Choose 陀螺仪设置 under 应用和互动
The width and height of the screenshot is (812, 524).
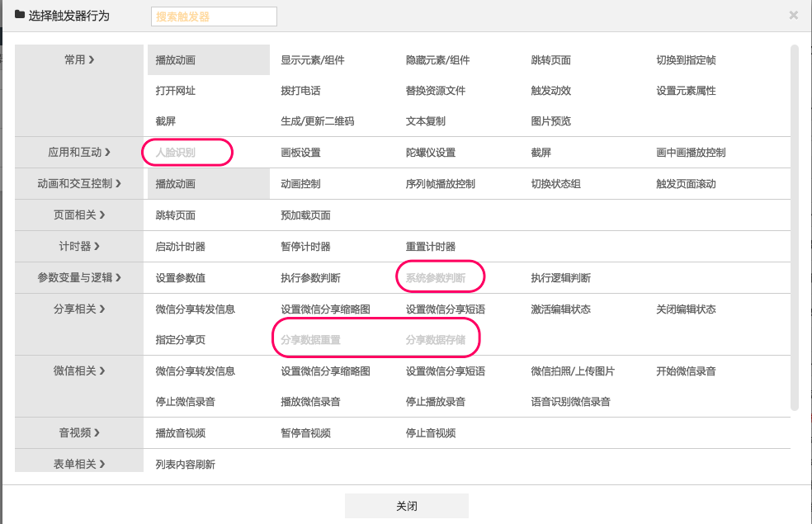[430, 153]
